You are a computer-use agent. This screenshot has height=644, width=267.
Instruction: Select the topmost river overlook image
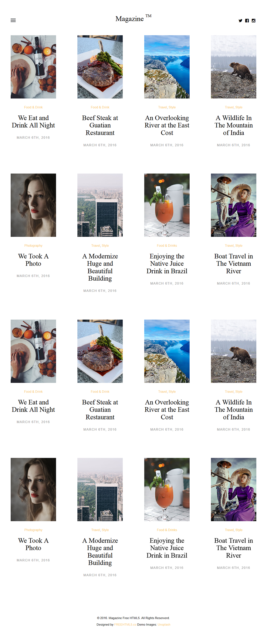point(167,67)
